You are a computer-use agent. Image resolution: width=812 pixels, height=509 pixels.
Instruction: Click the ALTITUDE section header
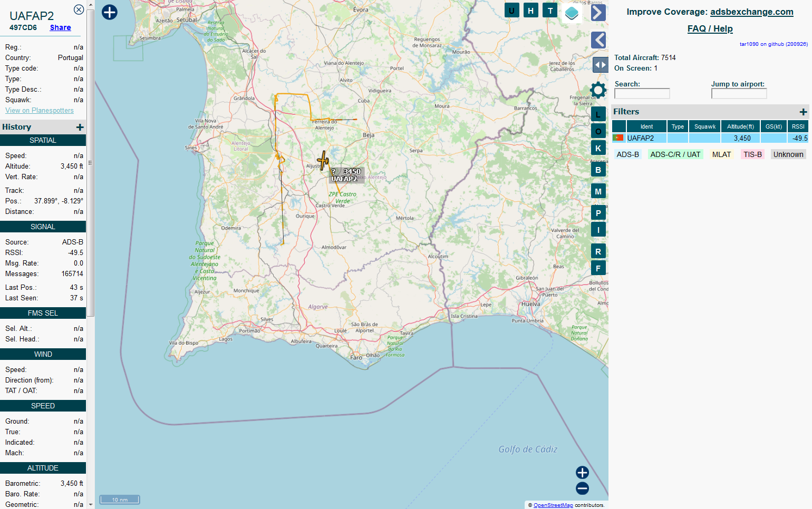tap(43, 468)
